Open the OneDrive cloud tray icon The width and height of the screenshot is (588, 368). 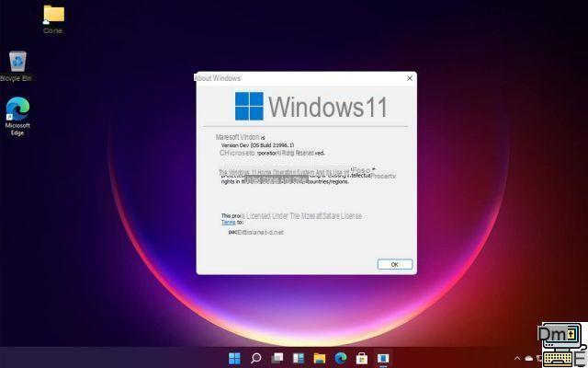click(529, 358)
